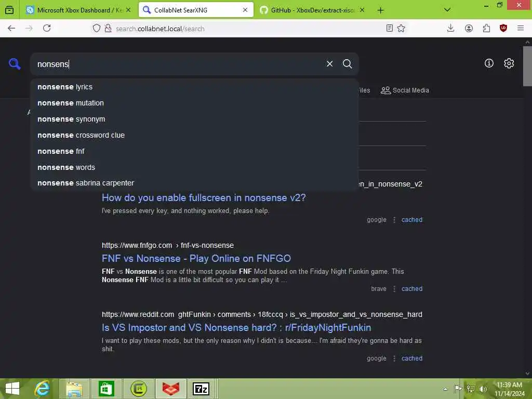Open the Firefox downloads panel

coord(450,28)
